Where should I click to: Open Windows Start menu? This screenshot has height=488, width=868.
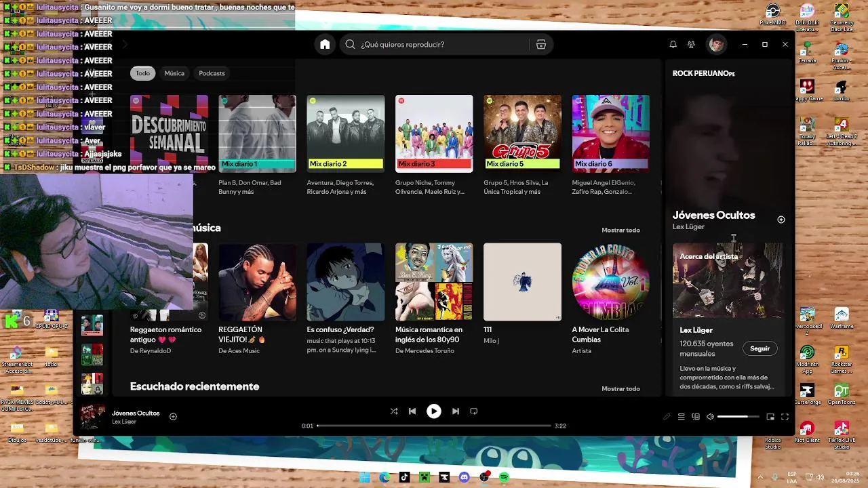point(365,477)
